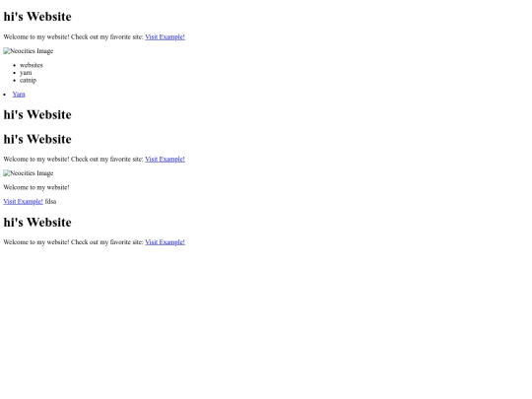Viewport: 532px width, 399px height.
Task: Click 'Check out my favorite site' text above second image
Action: tap(106, 160)
